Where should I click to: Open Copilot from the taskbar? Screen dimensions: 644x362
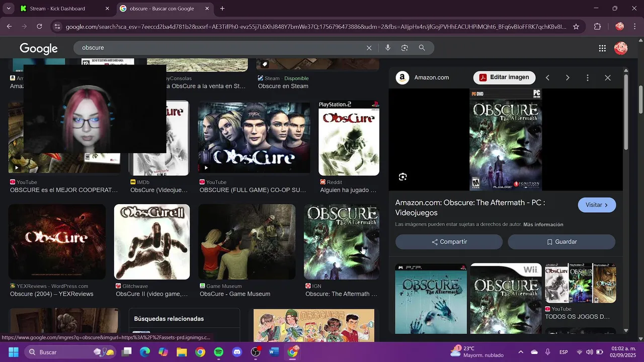163,352
